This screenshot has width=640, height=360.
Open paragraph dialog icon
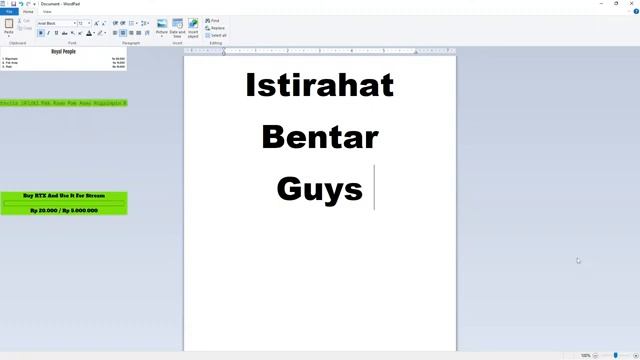click(x=147, y=33)
